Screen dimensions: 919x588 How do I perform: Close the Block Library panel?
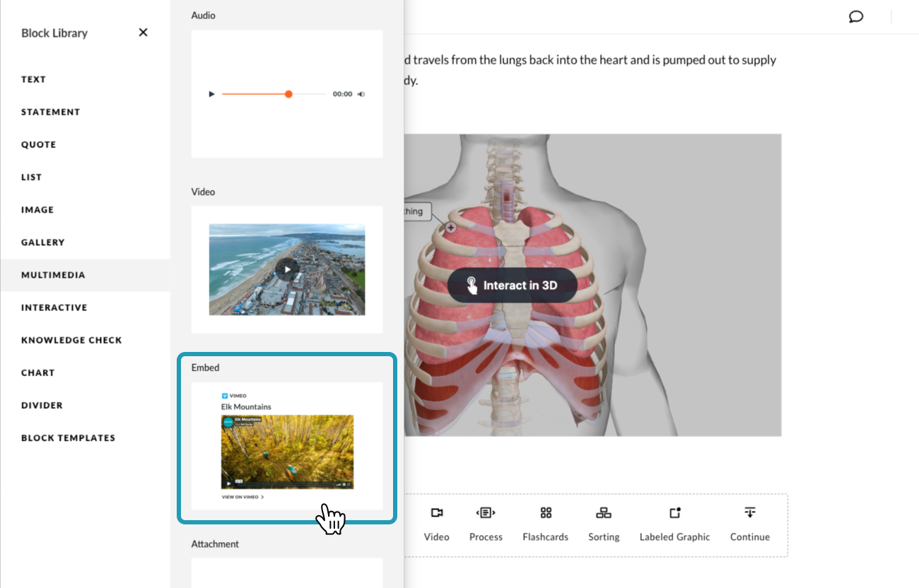143,32
